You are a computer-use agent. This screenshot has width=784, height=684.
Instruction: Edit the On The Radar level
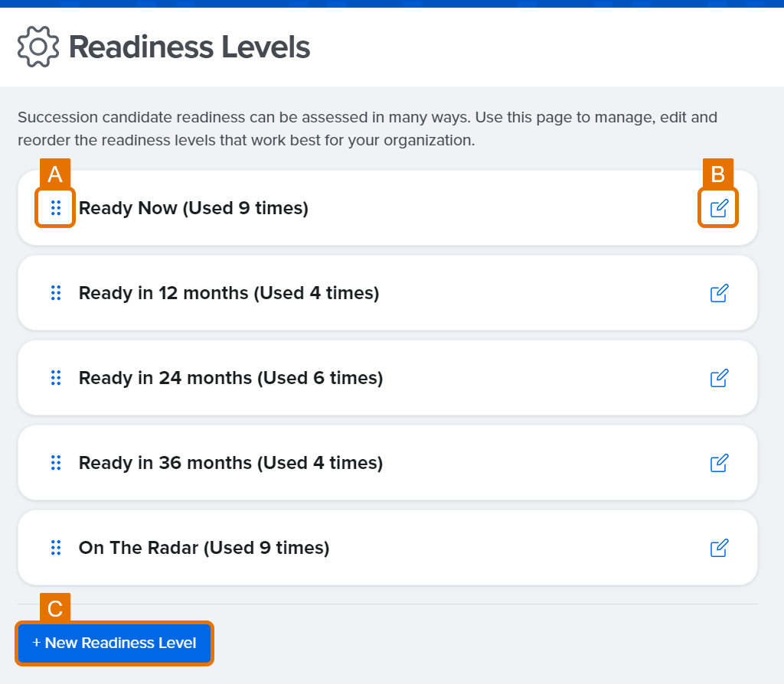[x=719, y=548]
